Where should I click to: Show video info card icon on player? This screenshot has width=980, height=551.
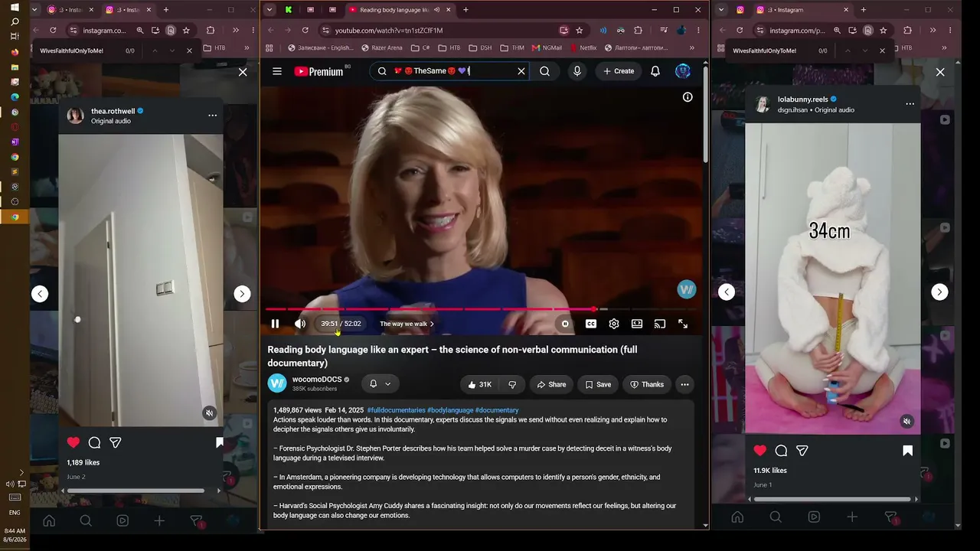688,97
